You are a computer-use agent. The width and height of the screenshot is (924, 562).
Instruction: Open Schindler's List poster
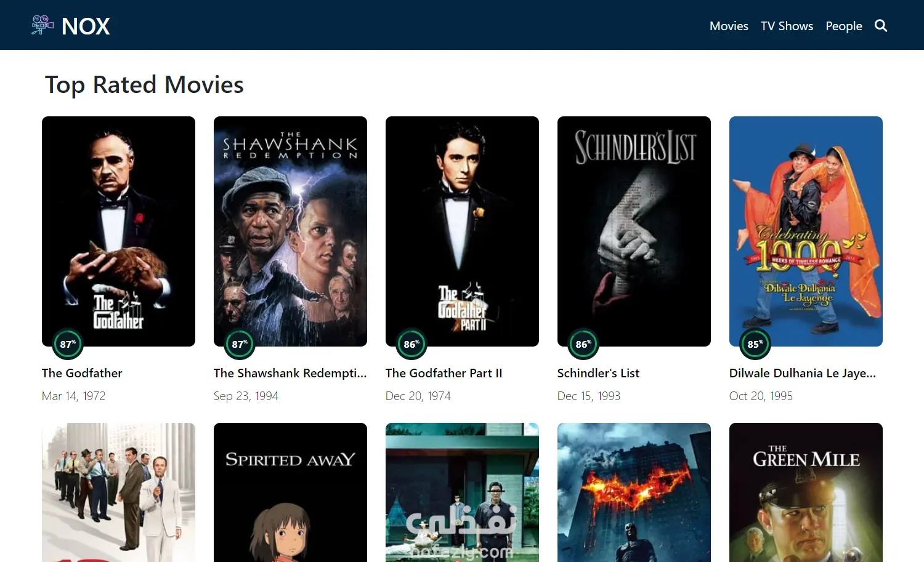click(x=634, y=231)
